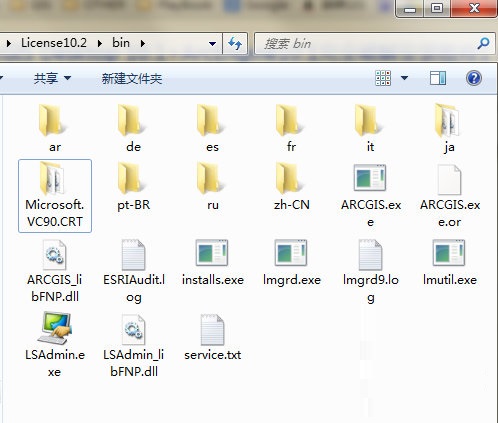Screen dimensions: 498x423
Task: Open the view options dropdown arrow
Action: point(404,78)
